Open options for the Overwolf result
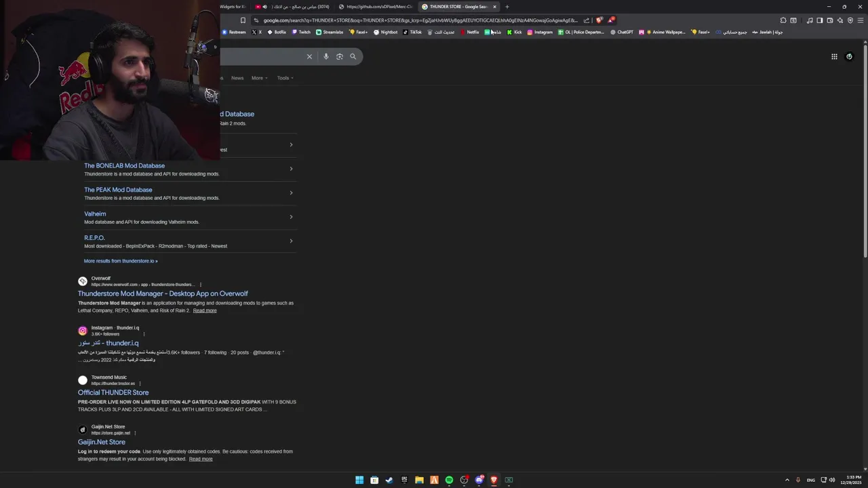The height and width of the screenshot is (488, 868). point(200,285)
